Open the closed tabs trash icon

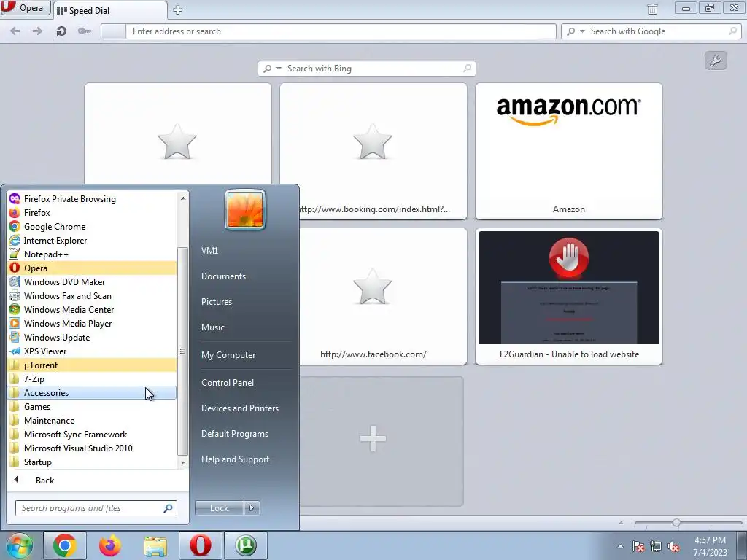coord(652,9)
